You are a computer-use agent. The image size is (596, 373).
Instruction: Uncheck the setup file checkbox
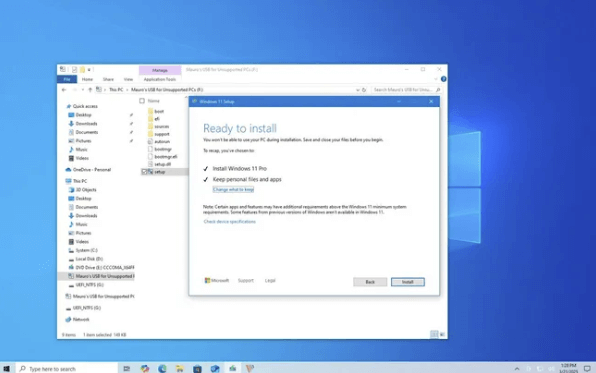(144, 172)
